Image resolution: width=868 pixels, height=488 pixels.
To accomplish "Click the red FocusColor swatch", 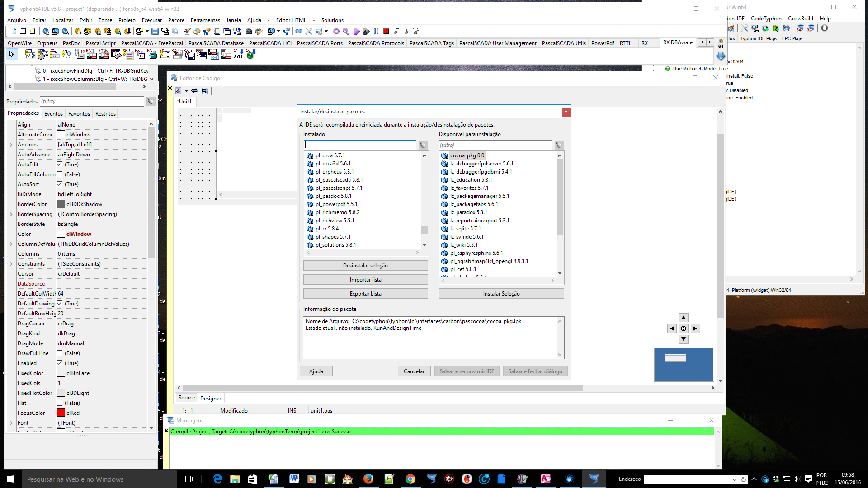I will click(61, 413).
